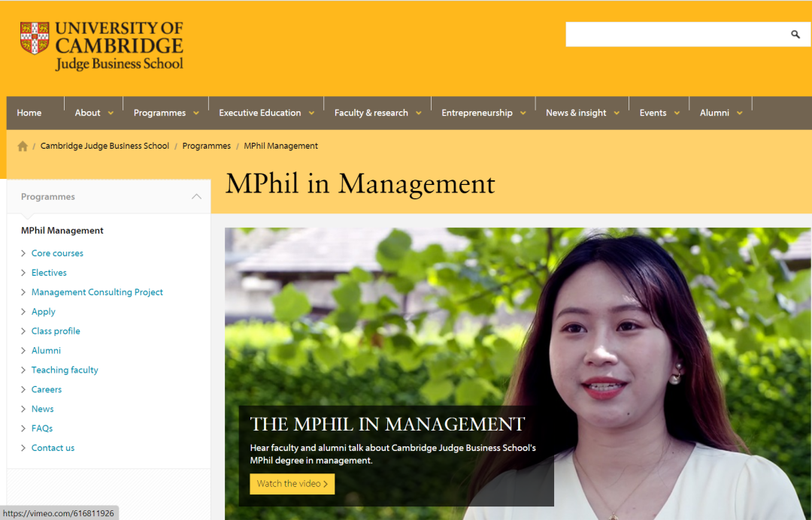Open the Core courses sidebar link
Viewport: 812px width, 520px height.
[x=57, y=253]
